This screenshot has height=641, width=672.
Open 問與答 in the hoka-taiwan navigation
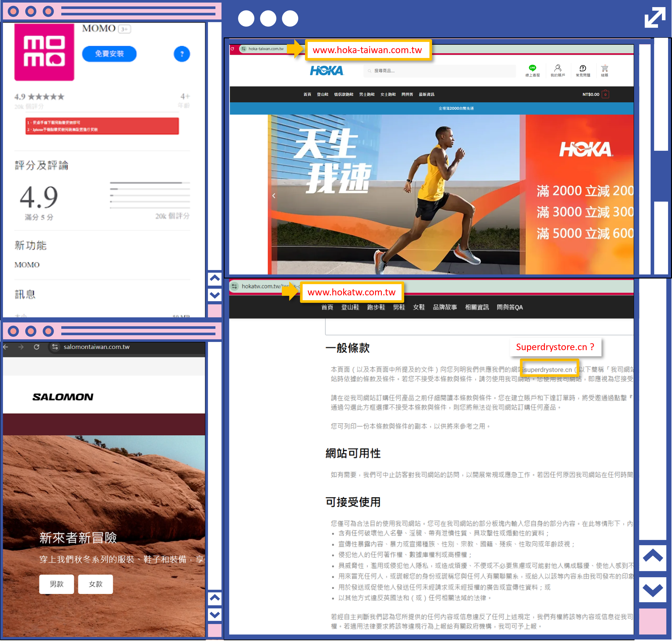407,94
